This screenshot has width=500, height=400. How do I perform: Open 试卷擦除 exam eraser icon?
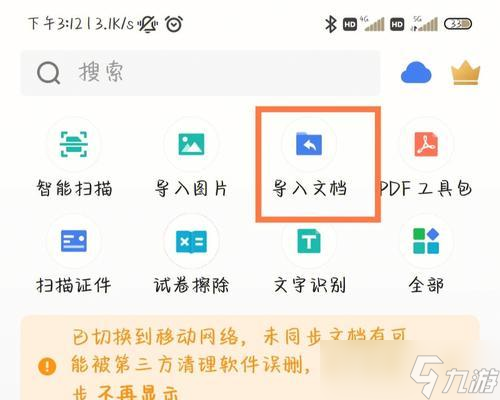[x=191, y=241]
